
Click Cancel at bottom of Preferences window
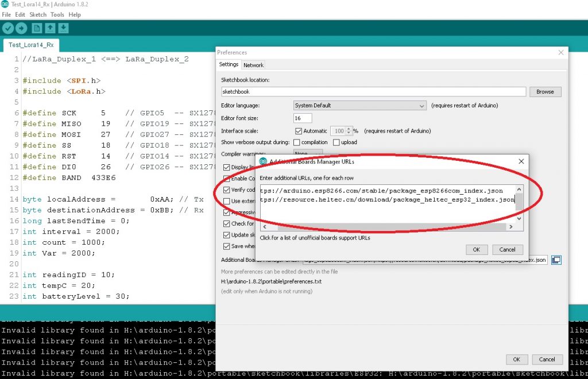coord(547,359)
